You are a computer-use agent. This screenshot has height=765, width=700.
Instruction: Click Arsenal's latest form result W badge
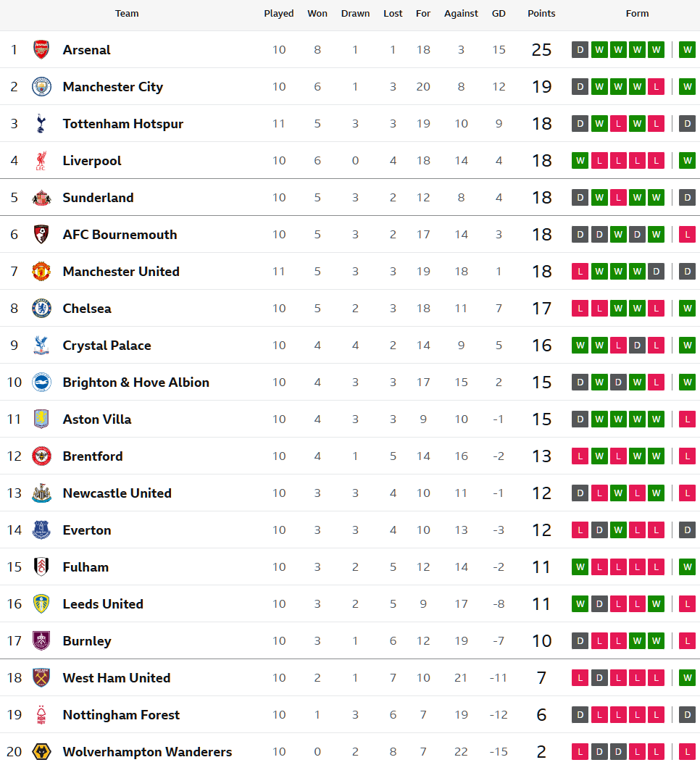(687, 50)
